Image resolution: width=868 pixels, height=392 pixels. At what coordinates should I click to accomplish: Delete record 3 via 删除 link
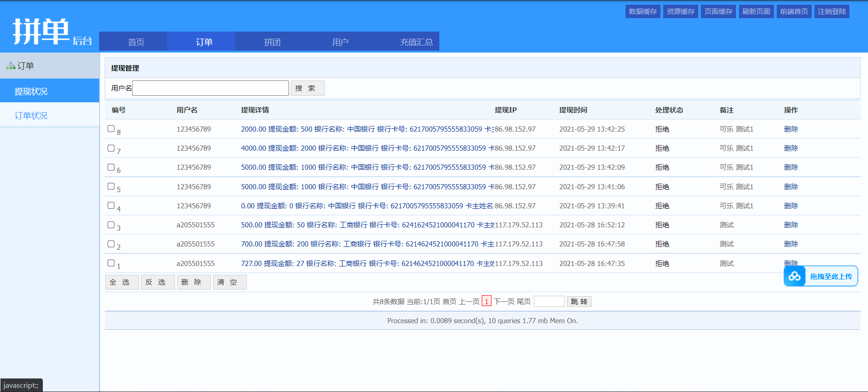click(x=791, y=225)
